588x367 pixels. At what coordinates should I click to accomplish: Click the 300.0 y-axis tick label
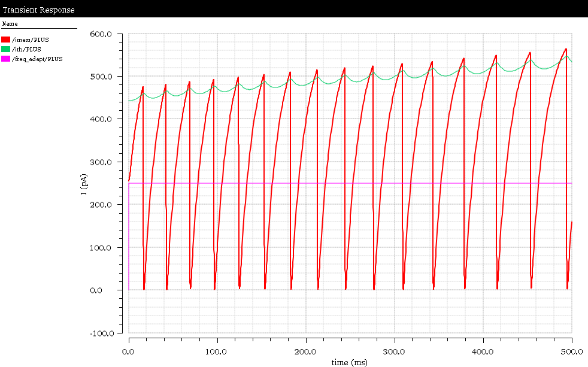tap(101, 162)
